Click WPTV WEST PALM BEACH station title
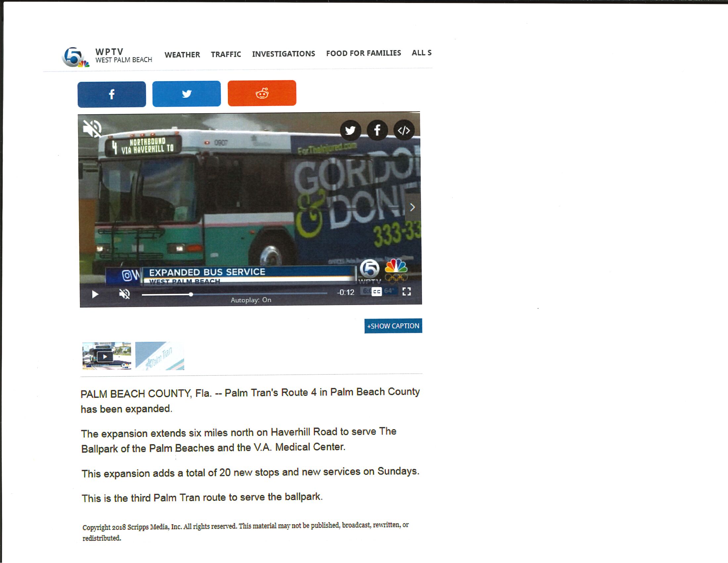 [x=124, y=55]
